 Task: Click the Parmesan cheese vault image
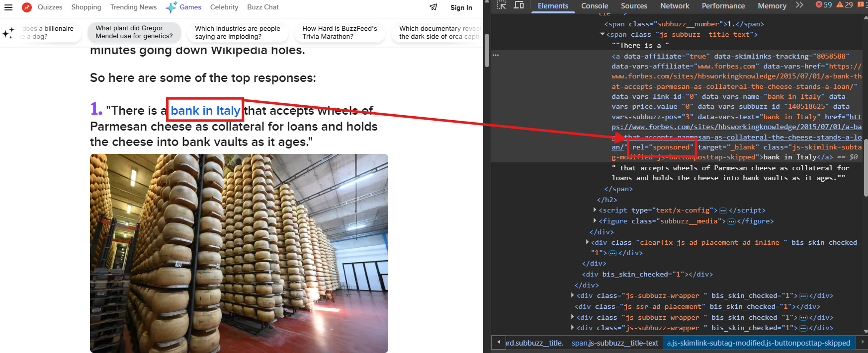click(x=239, y=253)
